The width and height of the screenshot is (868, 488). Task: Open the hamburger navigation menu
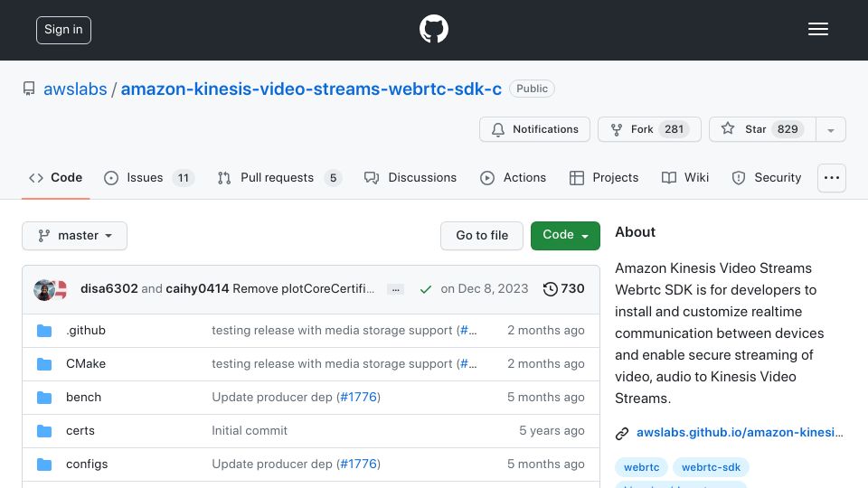coord(817,29)
